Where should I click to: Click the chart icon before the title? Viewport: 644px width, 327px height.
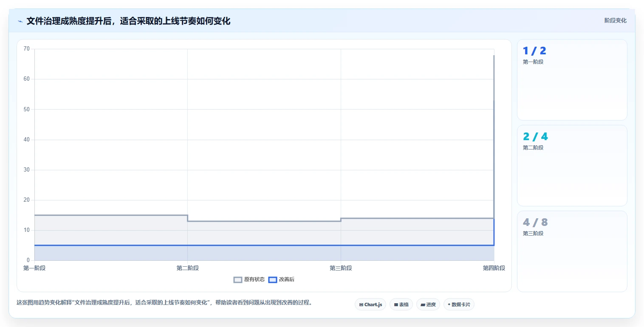(x=20, y=21)
